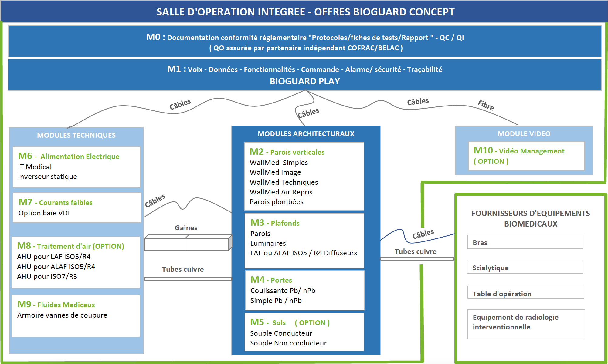Screen dimensions: 608x364
Task: Select the Scialytique equipment box
Action: point(525,267)
